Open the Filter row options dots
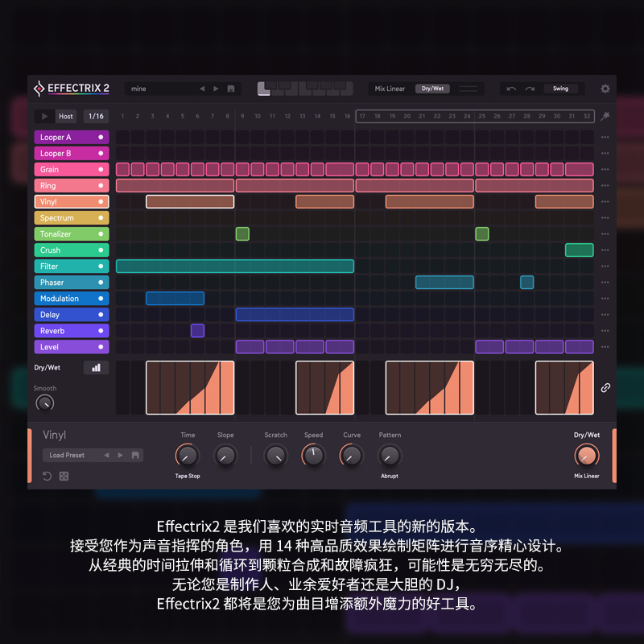The image size is (644, 644). 605,266
